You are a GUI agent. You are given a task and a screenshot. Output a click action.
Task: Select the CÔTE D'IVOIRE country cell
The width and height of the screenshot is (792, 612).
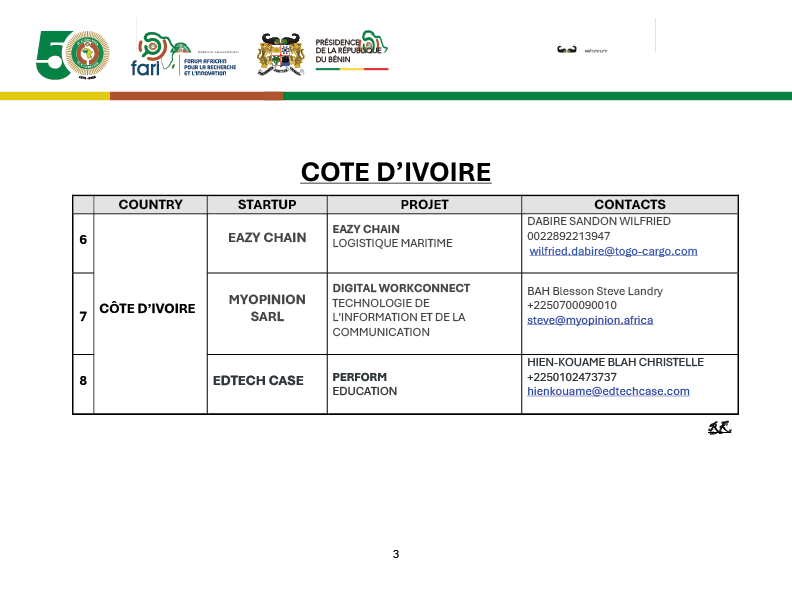tap(151, 314)
